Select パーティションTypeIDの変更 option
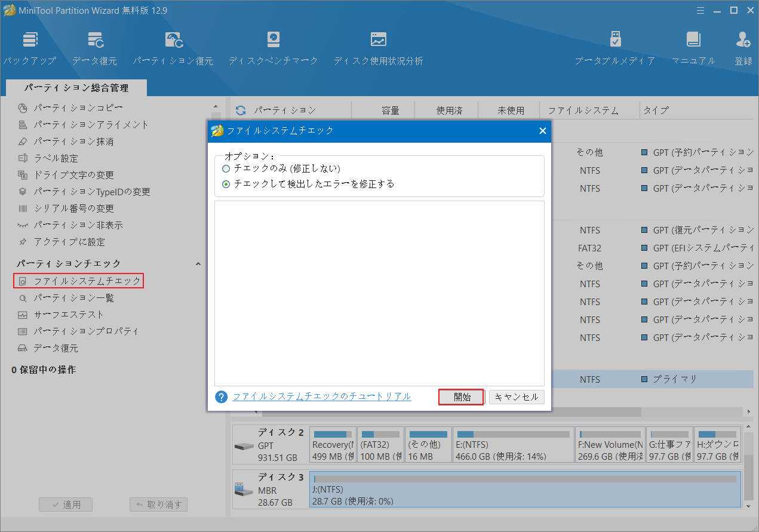 (92, 192)
